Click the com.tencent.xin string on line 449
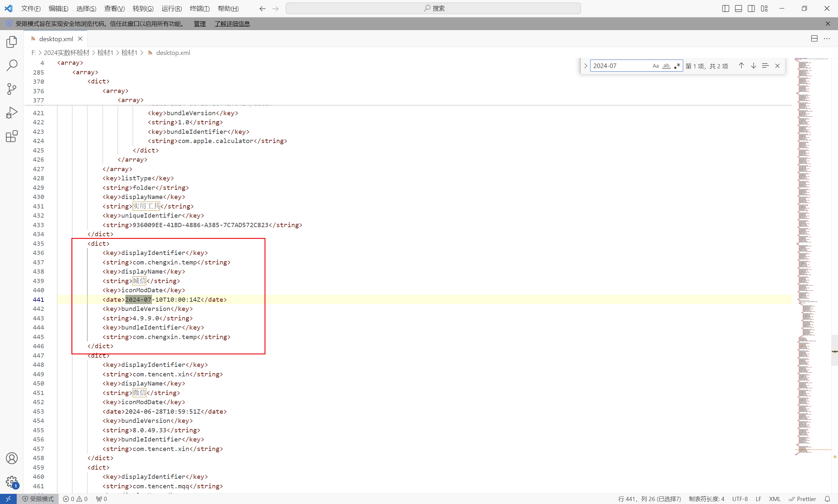Screen dimensions: 838x504 point(161,374)
